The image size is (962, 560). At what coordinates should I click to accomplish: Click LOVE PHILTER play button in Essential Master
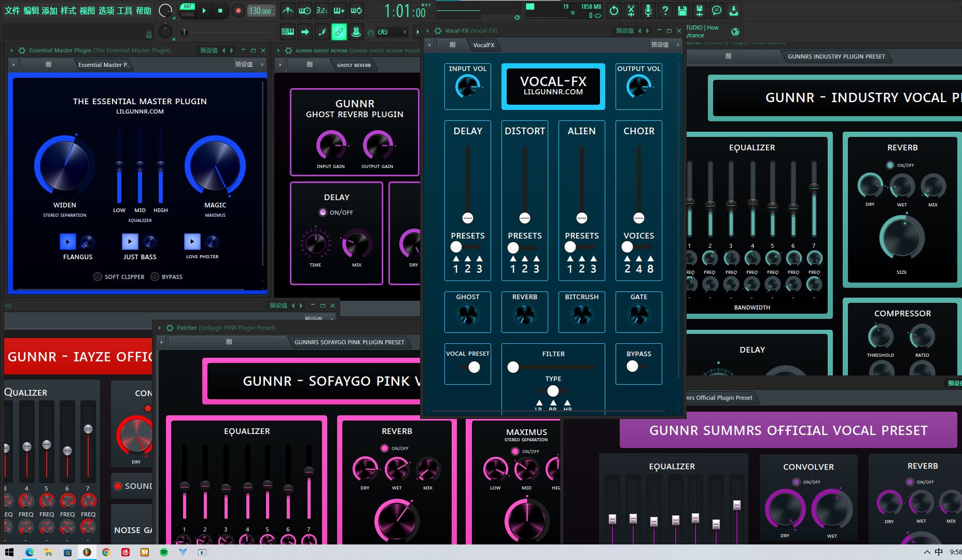192,242
